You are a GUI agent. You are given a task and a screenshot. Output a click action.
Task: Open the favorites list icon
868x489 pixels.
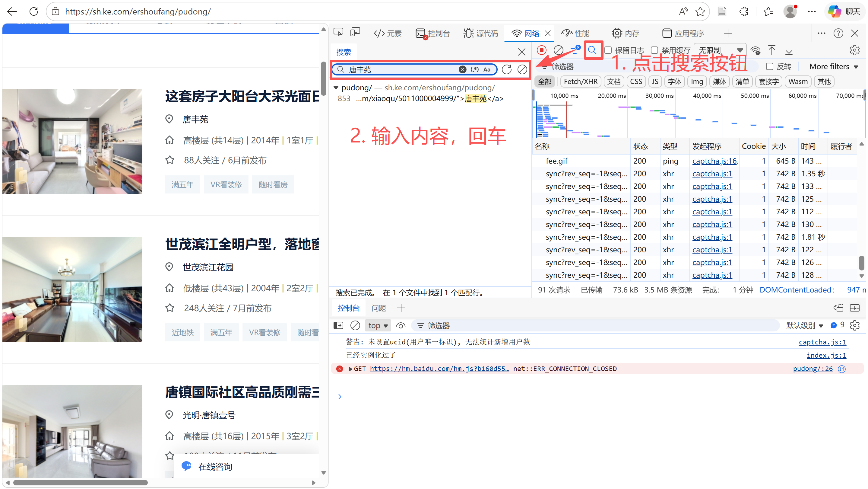(768, 11)
